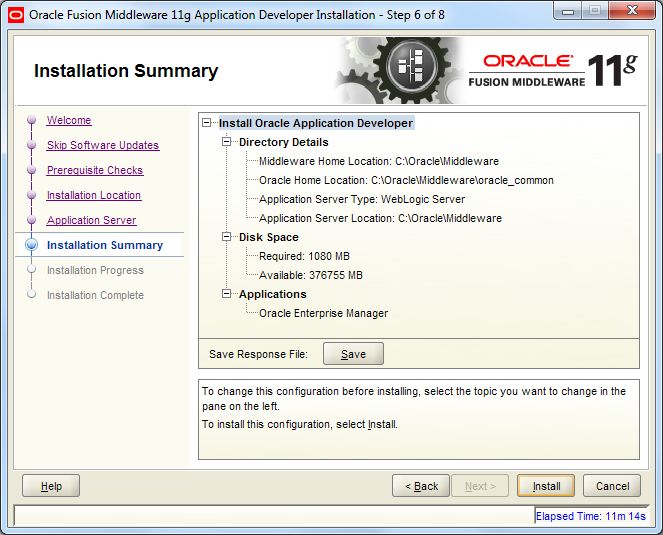The width and height of the screenshot is (663, 535).
Task: Go to the Welcome step link
Action: coord(69,120)
